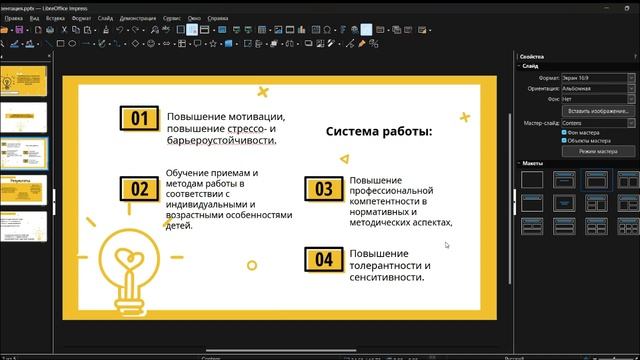Select the centered text layout thumbnail

pyautogui.click(x=564, y=203)
